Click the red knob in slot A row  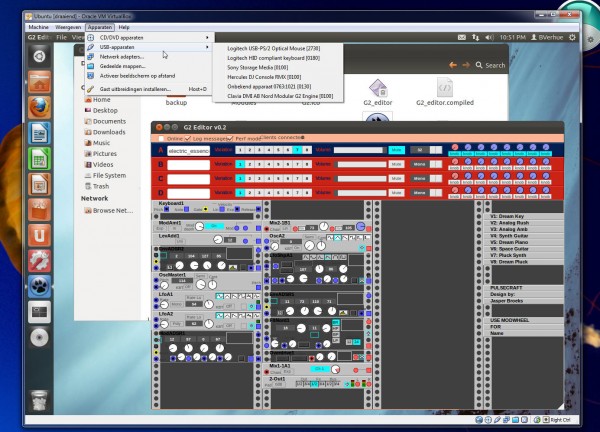click(455, 147)
